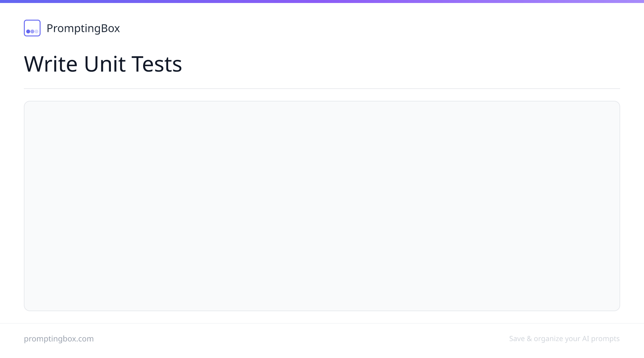Click the "Prompting" part of the brand name

click(x=74, y=28)
